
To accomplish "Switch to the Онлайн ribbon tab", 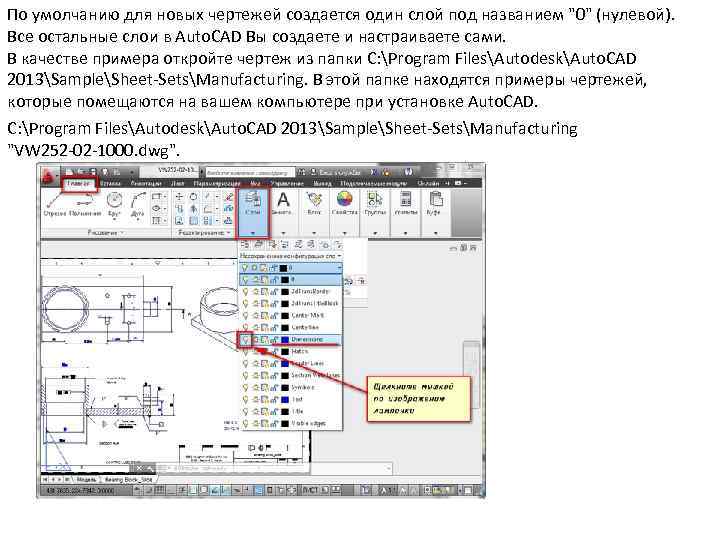I will pyautogui.click(x=428, y=184).
